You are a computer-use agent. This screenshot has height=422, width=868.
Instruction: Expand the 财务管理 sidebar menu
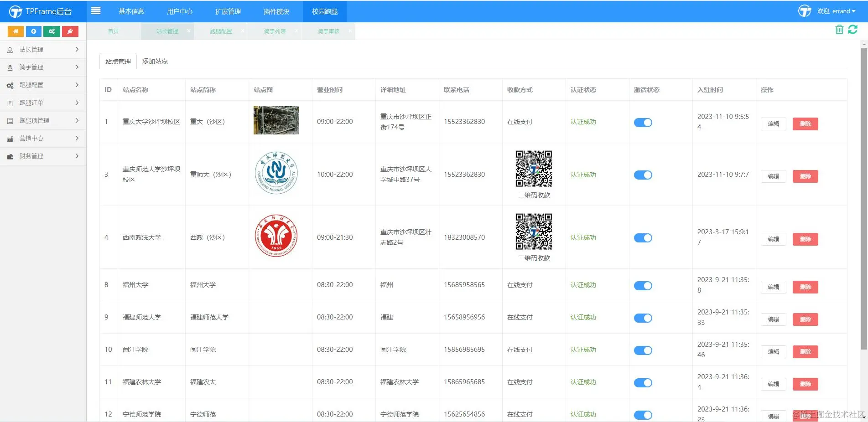43,156
